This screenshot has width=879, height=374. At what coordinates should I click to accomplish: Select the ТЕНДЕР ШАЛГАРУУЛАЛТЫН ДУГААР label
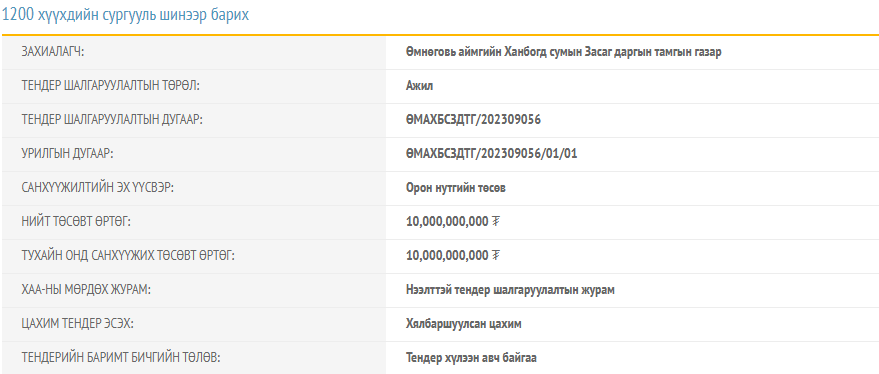[112, 120]
